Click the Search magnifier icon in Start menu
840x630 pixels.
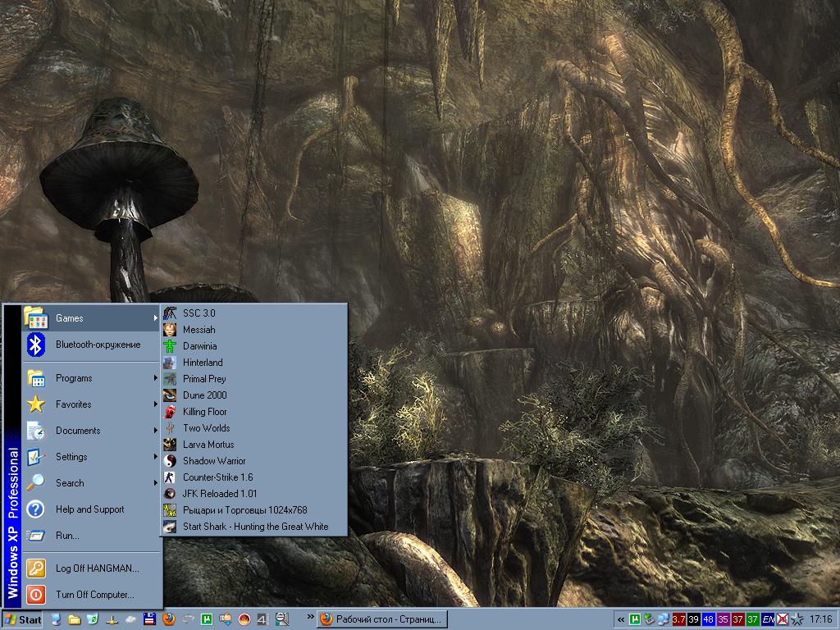coord(36,483)
